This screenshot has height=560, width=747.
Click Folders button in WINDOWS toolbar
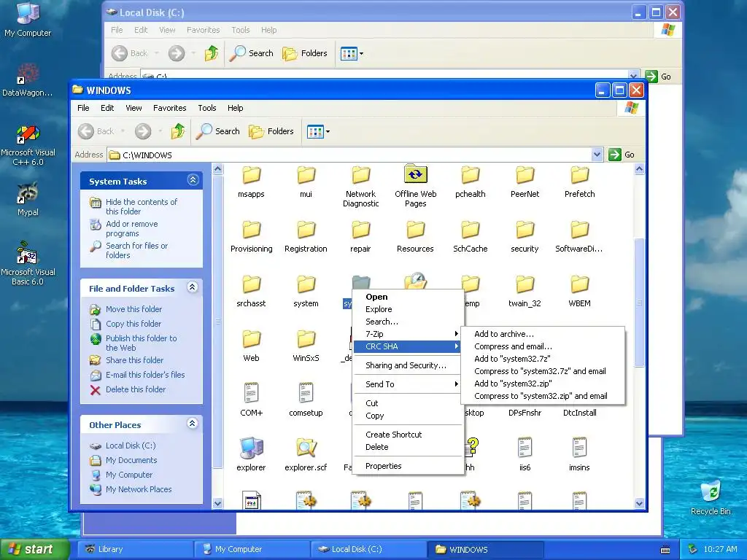(x=271, y=131)
